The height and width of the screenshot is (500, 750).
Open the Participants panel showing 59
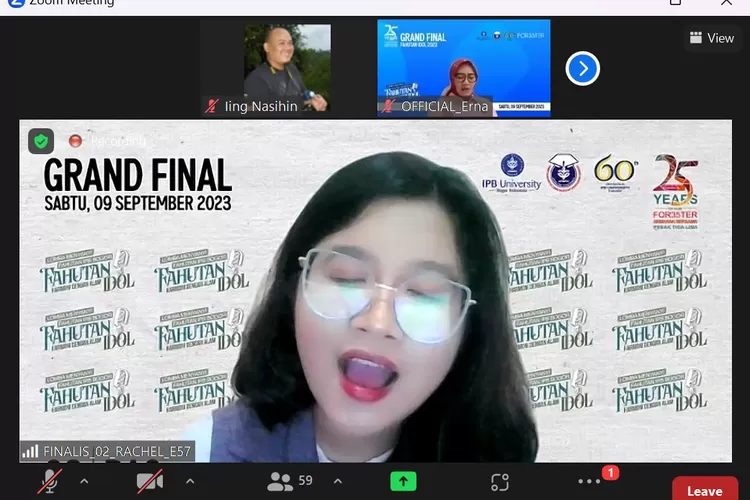tap(290, 481)
